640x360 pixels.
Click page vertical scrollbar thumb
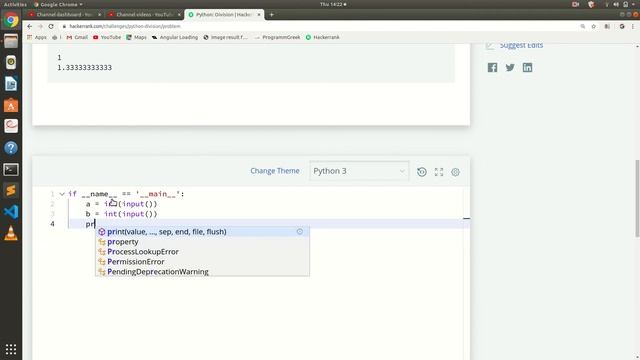click(x=637, y=198)
